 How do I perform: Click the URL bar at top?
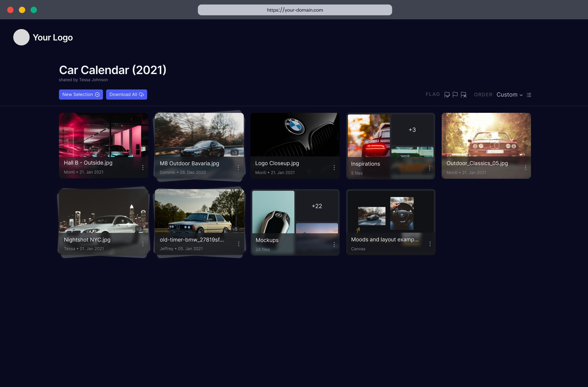[x=295, y=10]
